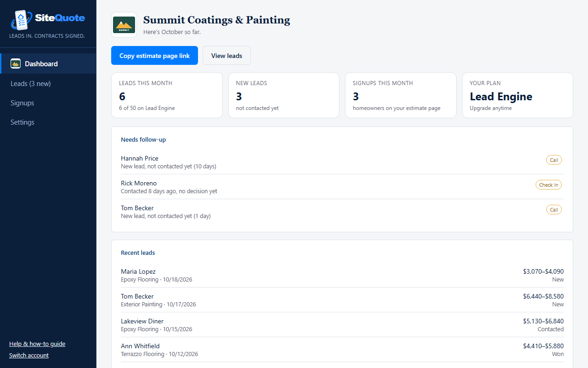Select Tom Becker in Needs follow-up list
This screenshot has width=588, height=368.
click(x=342, y=212)
